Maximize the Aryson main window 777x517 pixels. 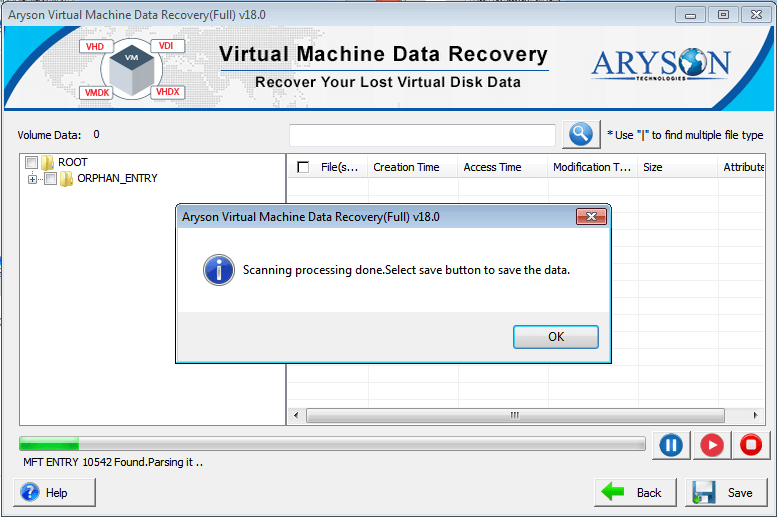[723, 15]
